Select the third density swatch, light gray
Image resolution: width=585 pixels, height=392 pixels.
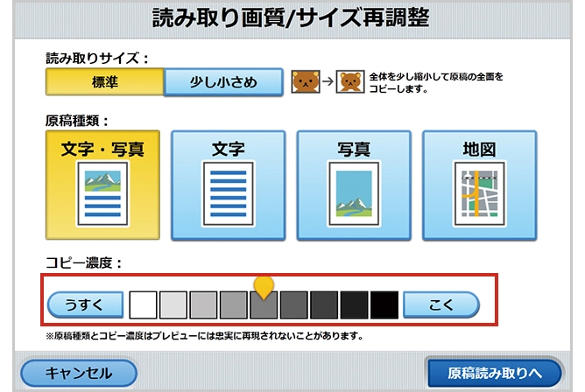[x=203, y=305]
